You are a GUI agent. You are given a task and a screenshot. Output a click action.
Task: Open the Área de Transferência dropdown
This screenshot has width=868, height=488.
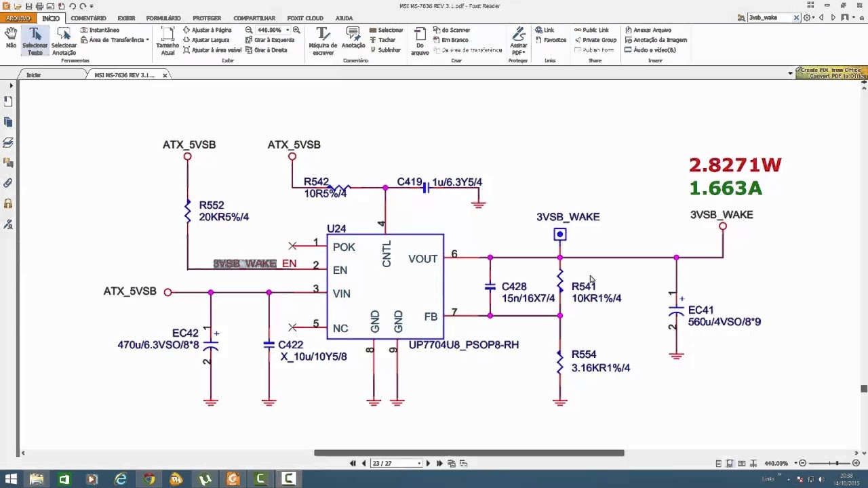pos(115,40)
